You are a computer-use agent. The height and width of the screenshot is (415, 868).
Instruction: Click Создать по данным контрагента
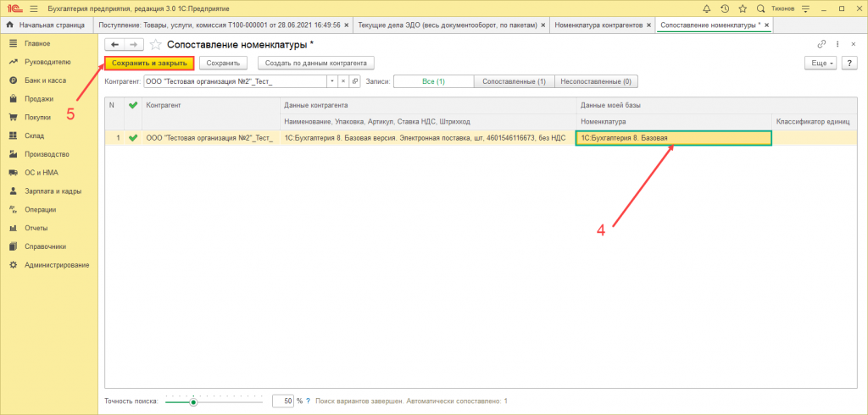(316, 63)
